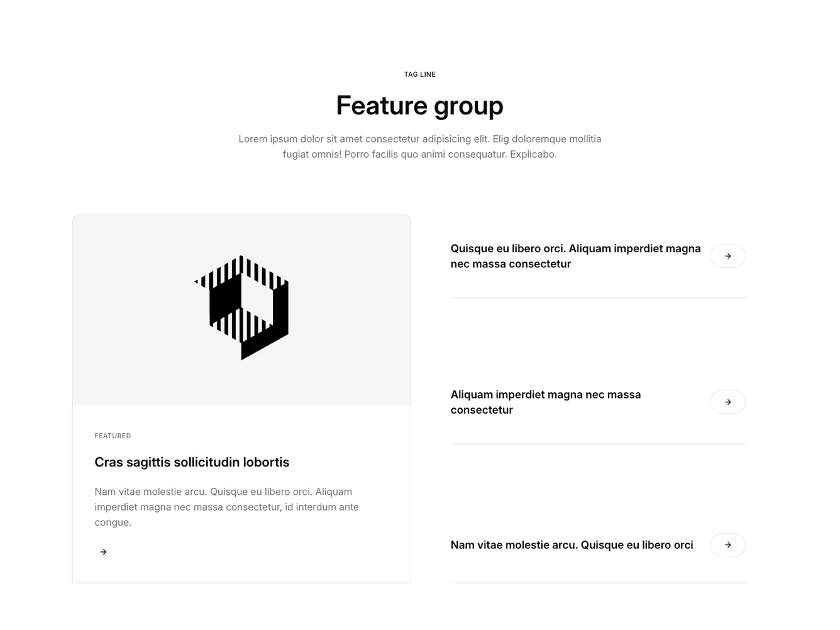Viewport: 840px width, 630px height.
Task: Select the featured card description text
Action: pos(226,507)
